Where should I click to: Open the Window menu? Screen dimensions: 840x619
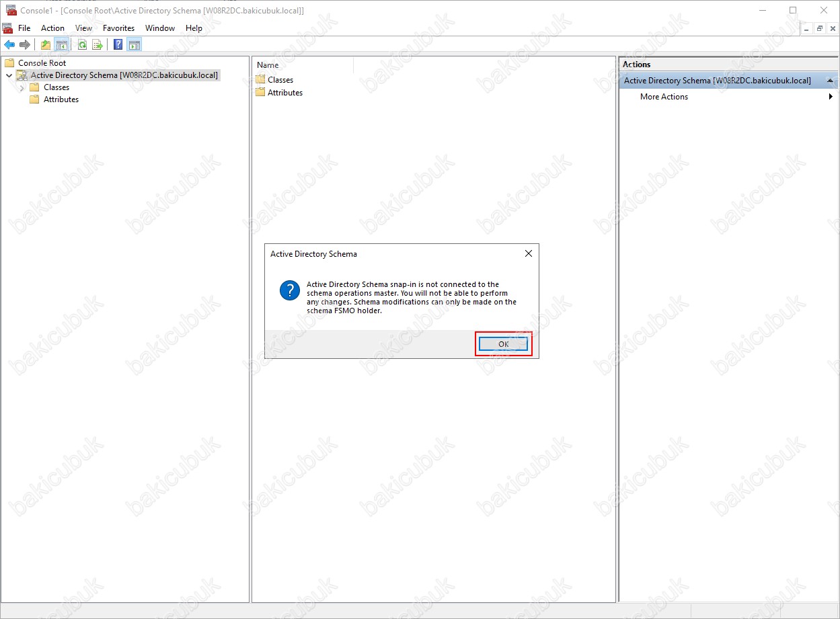click(160, 28)
